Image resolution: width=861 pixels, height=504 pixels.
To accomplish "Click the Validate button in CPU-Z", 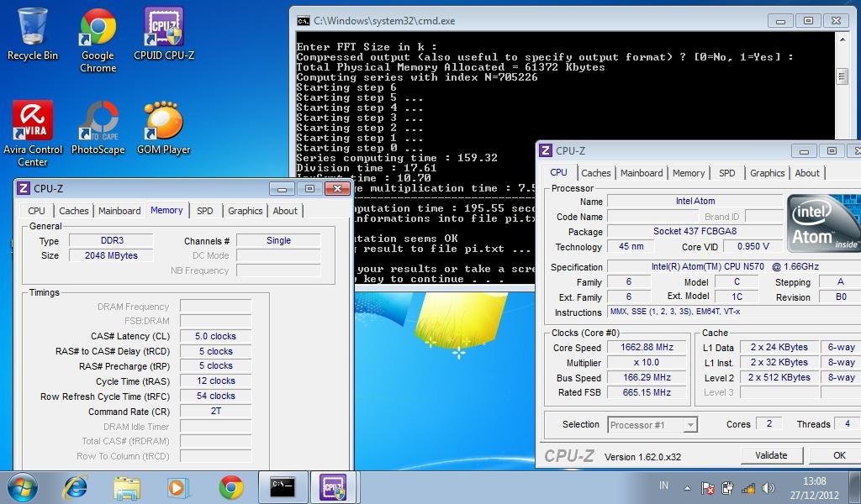I will (x=771, y=455).
